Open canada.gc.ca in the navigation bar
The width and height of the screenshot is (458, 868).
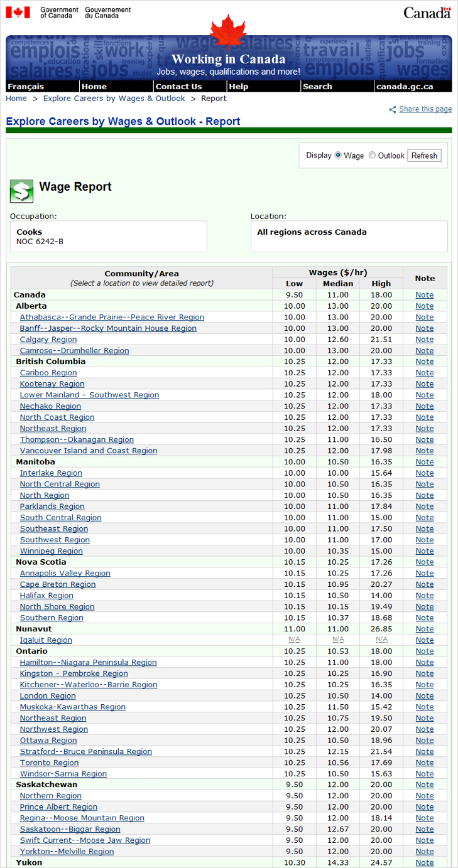405,87
